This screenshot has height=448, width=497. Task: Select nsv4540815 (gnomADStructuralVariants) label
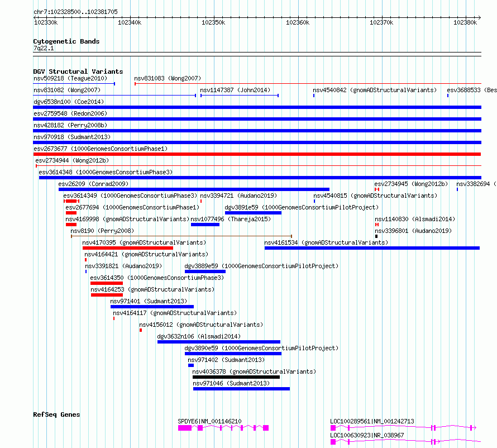tap(375, 196)
